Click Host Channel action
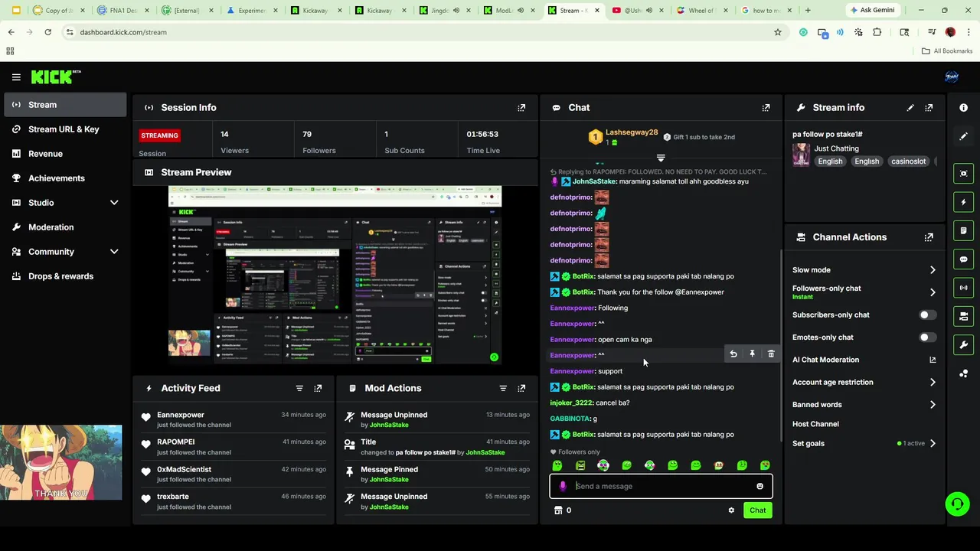Image resolution: width=980 pixels, height=551 pixels. click(x=815, y=424)
